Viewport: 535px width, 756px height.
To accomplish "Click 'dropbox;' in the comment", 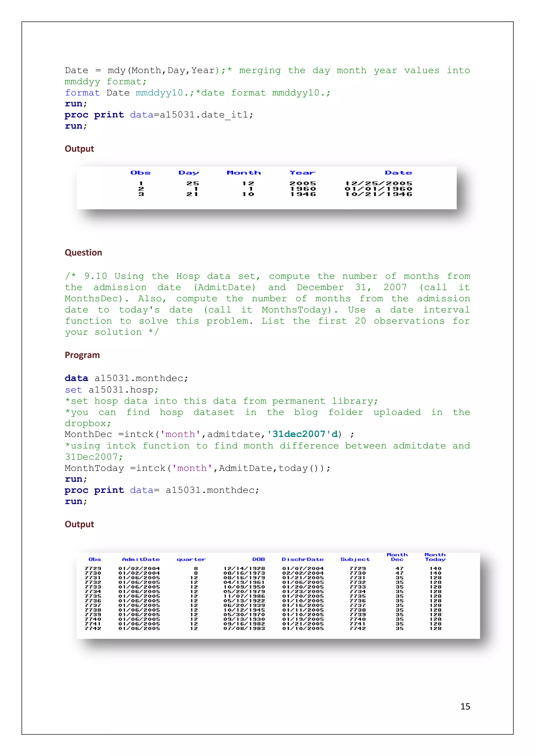I will [88, 423].
